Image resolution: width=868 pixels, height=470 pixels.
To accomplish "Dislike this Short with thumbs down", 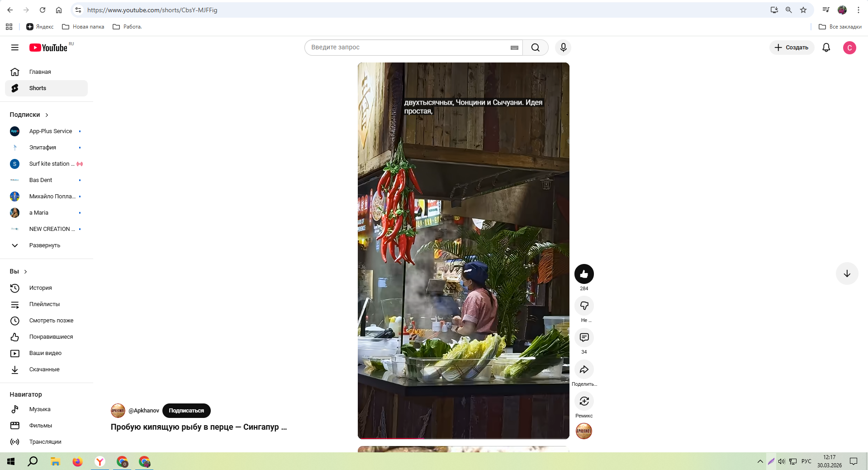I will click(584, 306).
